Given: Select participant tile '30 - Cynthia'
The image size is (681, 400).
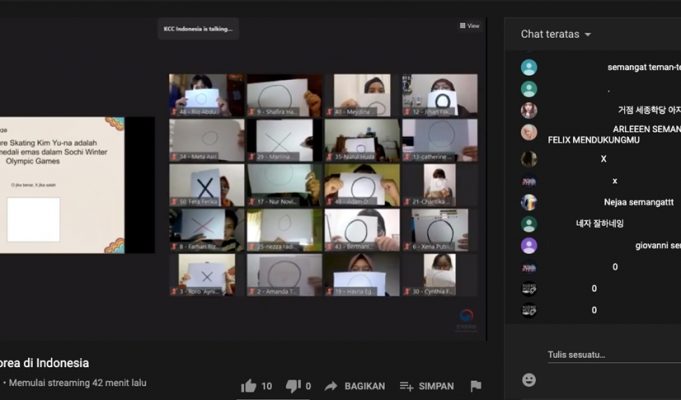Looking at the screenshot, I should [440, 275].
